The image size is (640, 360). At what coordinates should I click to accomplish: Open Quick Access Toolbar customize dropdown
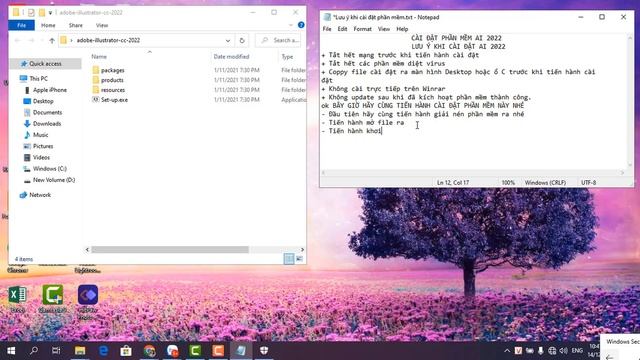50,13
